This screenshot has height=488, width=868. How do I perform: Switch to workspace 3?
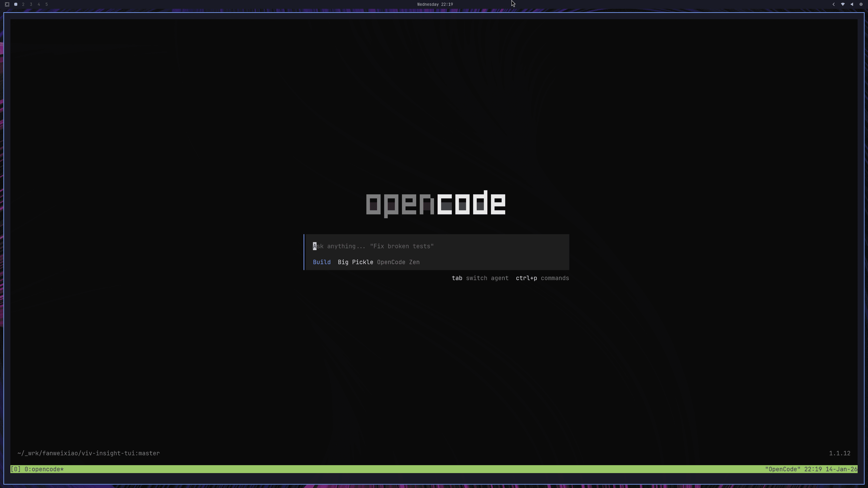(x=31, y=4)
